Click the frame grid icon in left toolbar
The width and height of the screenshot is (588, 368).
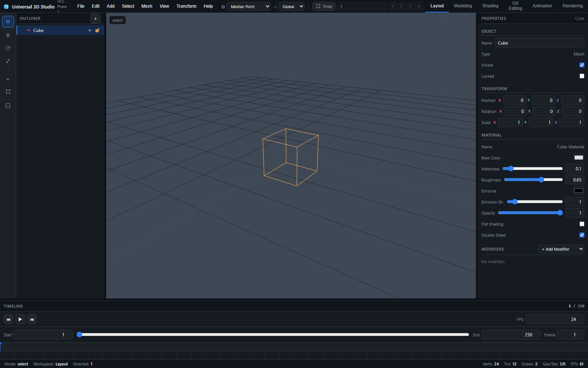pos(8,92)
